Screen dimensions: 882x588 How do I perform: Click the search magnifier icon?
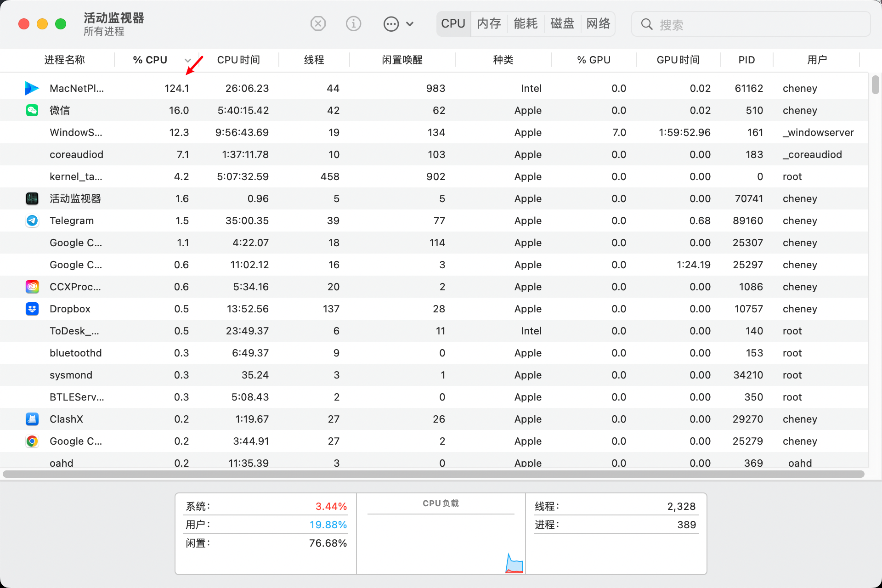(647, 24)
